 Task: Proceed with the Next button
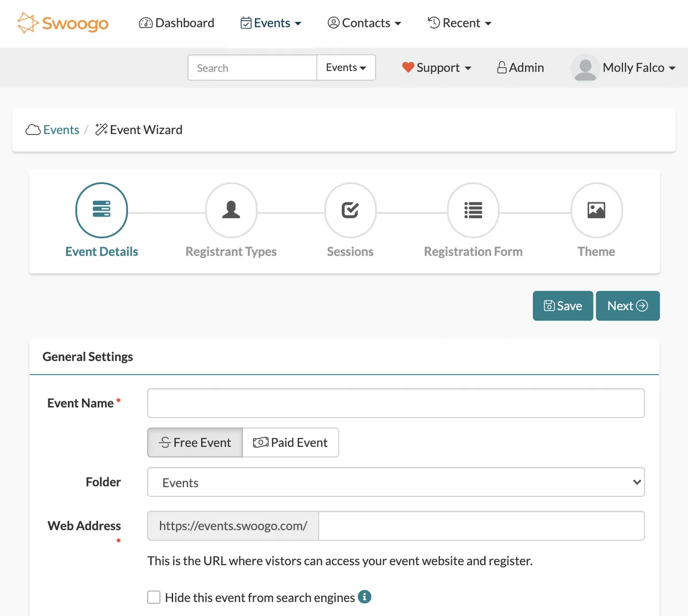click(x=628, y=306)
